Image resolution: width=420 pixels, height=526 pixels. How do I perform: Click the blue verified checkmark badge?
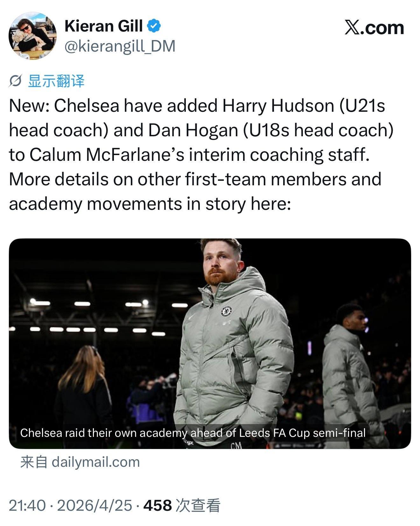tap(154, 26)
